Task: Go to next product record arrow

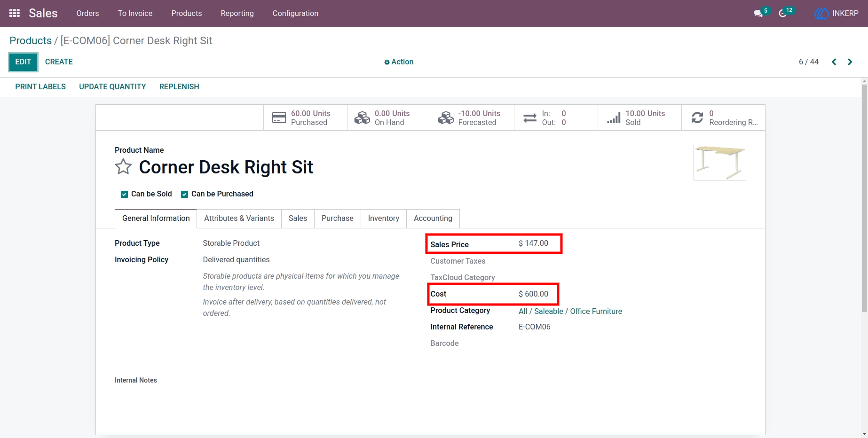Action: (x=850, y=62)
